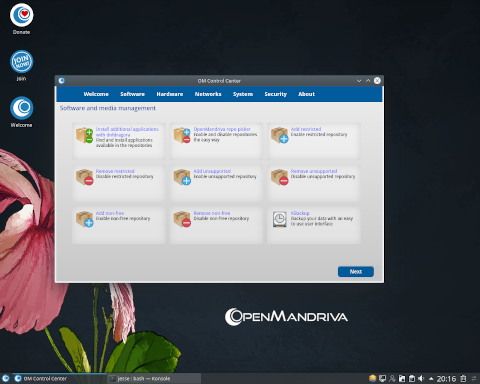Click the volume speaker tray icon
This screenshot has width=480, height=384.
[x=421, y=378]
